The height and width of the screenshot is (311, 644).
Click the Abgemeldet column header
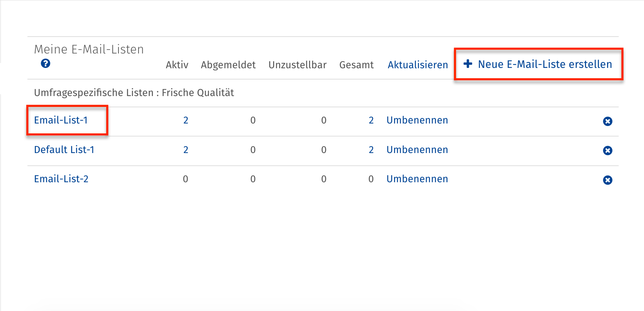coord(228,65)
